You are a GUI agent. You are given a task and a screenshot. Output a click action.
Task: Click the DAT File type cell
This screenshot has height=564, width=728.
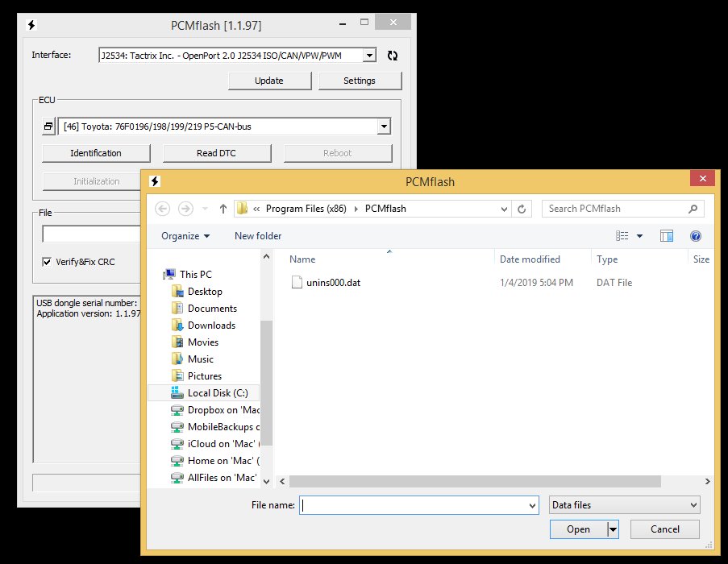tap(614, 283)
